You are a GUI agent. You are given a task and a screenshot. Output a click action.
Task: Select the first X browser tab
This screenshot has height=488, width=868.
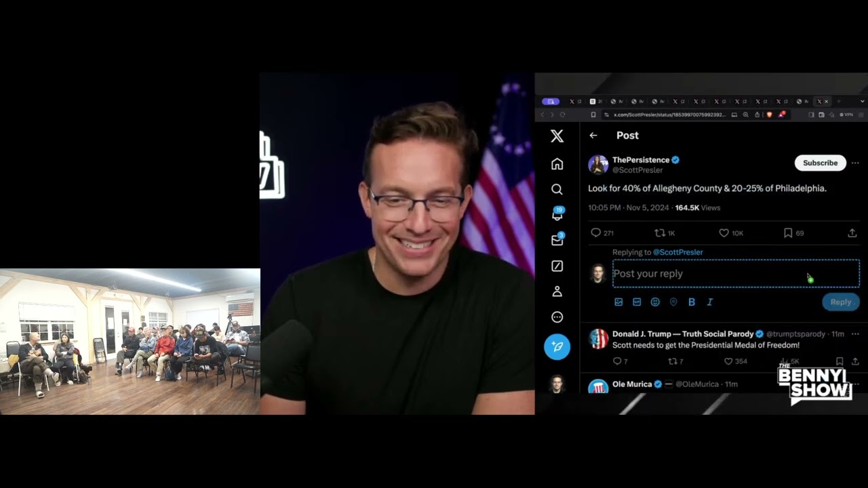575,102
